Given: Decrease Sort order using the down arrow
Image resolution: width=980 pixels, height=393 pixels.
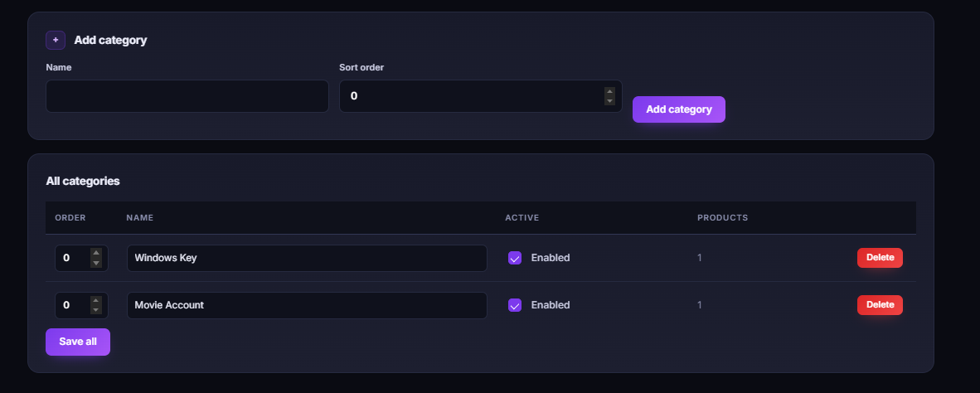Looking at the screenshot, I should [609, 100].
